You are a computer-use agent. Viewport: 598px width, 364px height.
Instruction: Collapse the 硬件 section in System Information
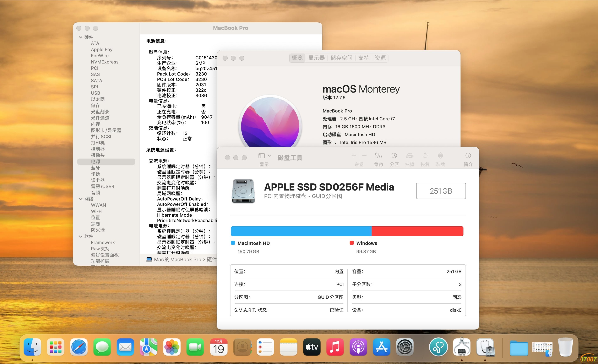coord(81,37)
